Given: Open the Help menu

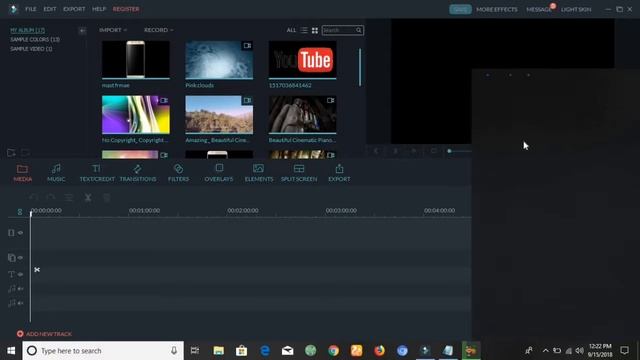Looking at the screenshot, I should click(x=99, y=9).
